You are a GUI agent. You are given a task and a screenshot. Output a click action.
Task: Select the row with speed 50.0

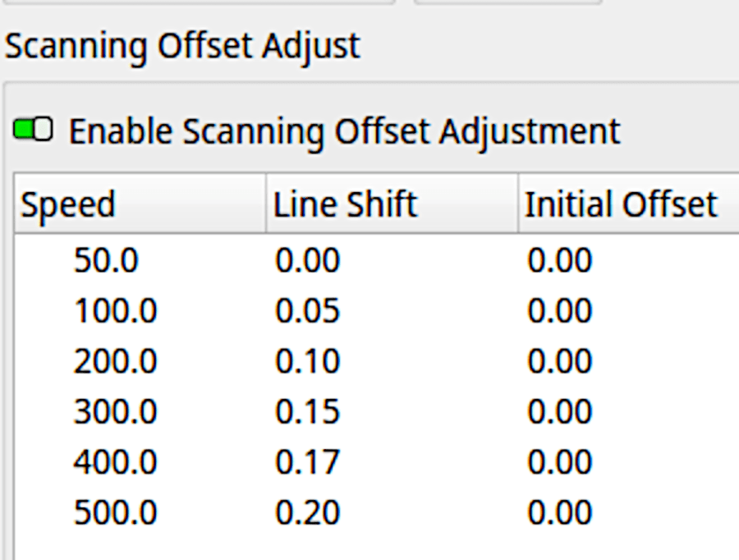107,260
